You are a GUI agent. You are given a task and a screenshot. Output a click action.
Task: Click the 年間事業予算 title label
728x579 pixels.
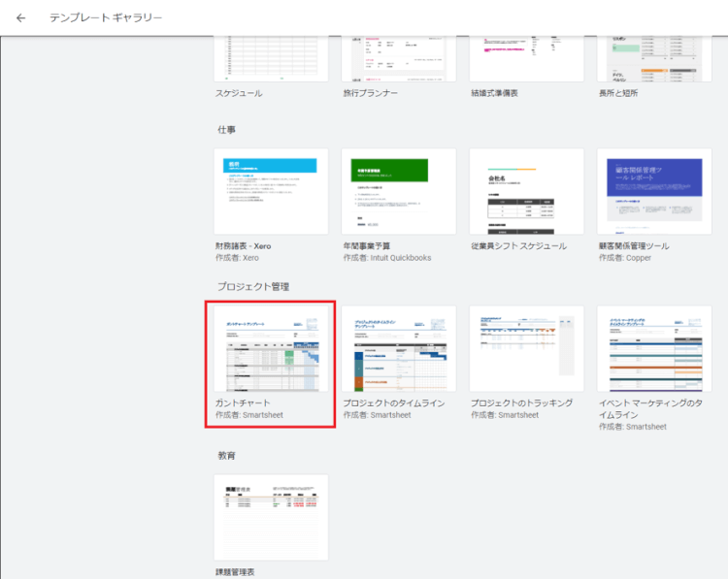tap(372, 246)
